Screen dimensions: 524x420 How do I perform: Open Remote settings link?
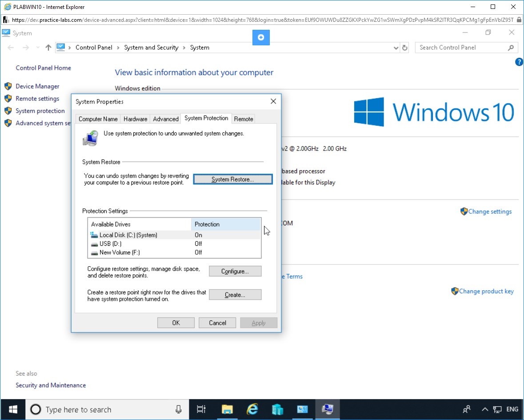pos(37,99)
